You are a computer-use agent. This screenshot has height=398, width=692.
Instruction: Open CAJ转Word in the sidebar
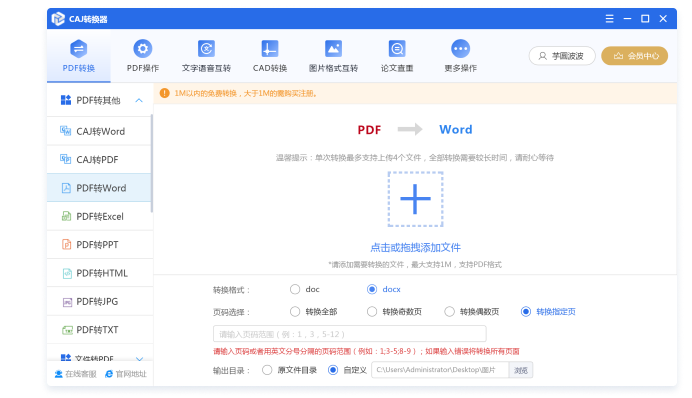point(100,131)
